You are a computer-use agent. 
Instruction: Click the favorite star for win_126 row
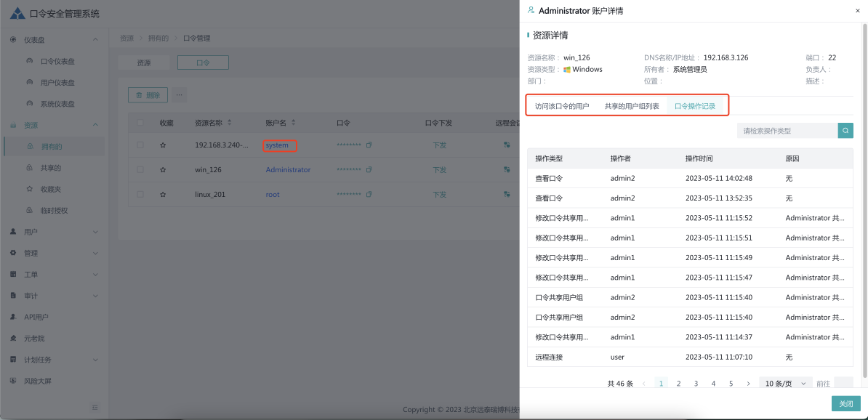pos(163,170)
